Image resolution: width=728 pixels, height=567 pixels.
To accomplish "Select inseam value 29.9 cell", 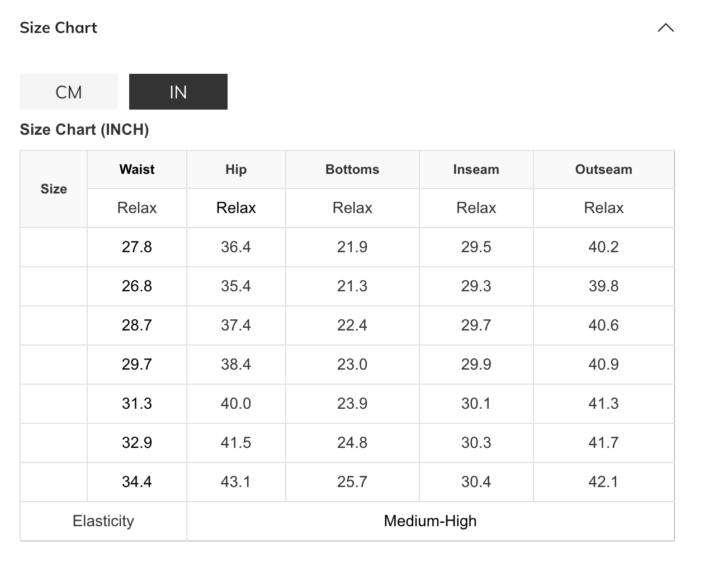I will pyautogui.click(x=476, y=365).
